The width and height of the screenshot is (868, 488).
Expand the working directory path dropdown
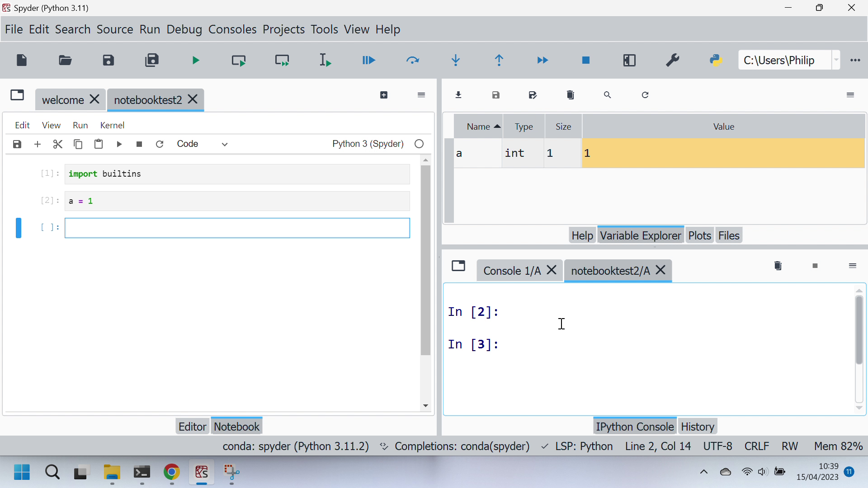(836, 60)
